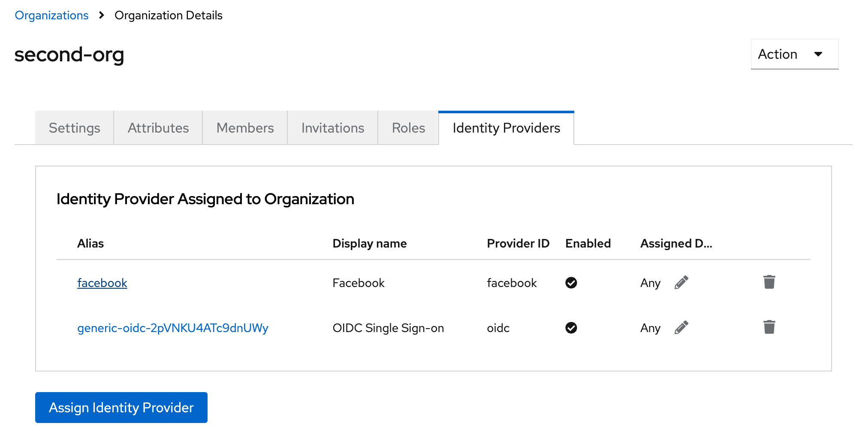Open the facebook alias link
This screenshot has width=868, height=435.
(x=102, y=283)
